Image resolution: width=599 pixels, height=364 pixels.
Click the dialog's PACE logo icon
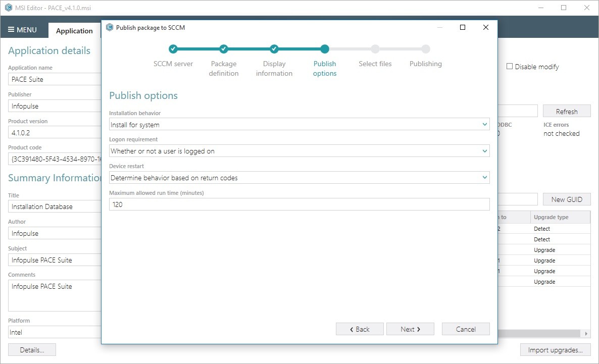pos(110,27)
